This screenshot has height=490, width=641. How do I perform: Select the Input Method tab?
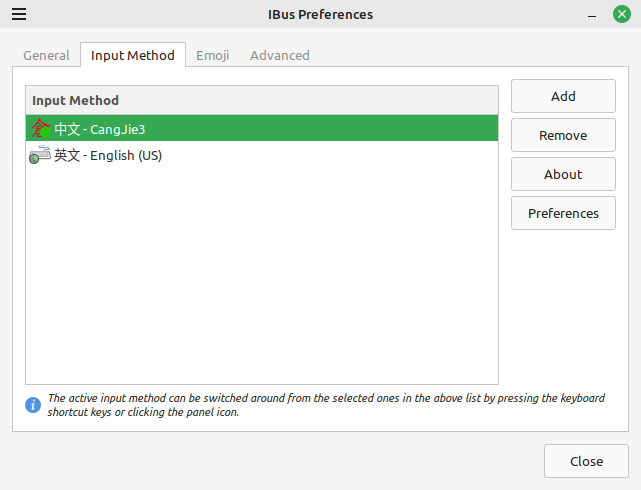(132, 55)
